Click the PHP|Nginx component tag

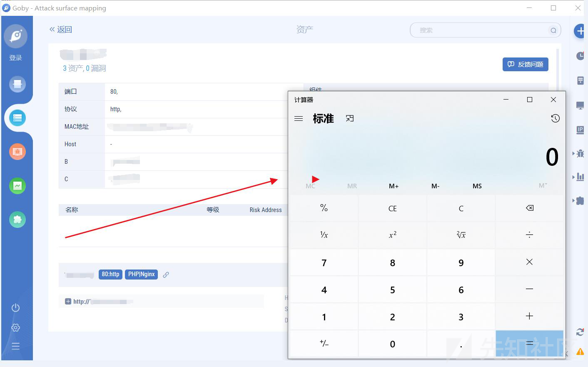tap(141, 274)
